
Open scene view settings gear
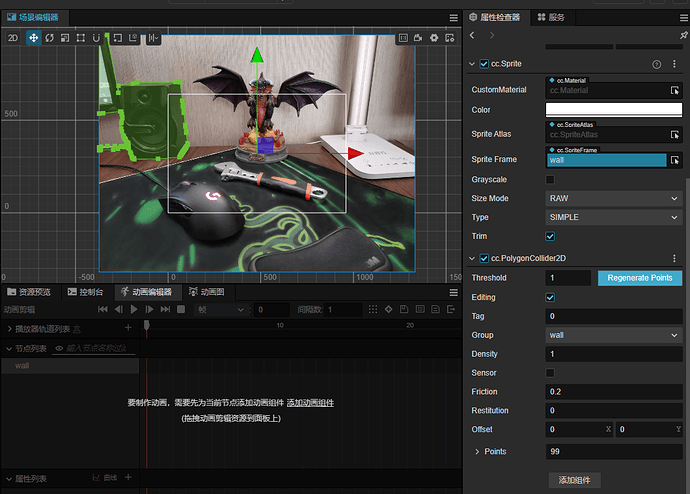point(434,38)
